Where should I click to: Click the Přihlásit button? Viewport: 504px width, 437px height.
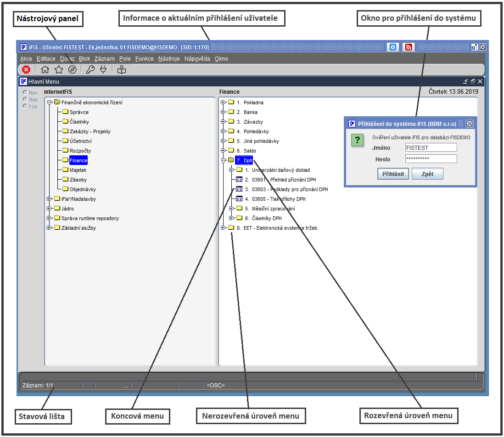click(393, 174)
